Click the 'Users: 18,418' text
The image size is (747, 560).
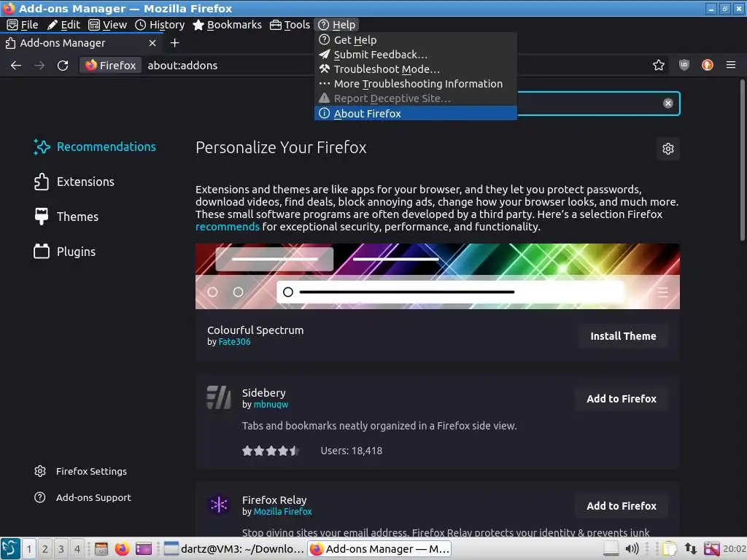click(x=351, y=451)
